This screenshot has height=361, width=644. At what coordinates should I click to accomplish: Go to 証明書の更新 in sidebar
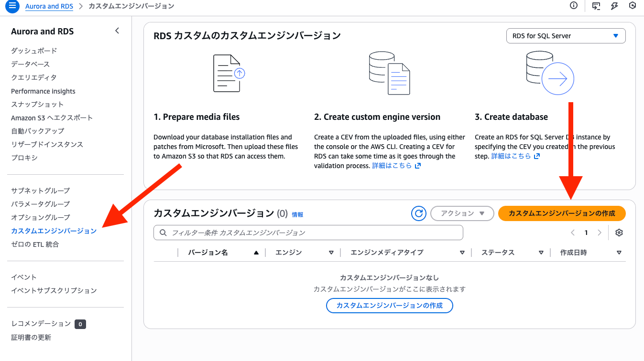pyautogui.click(x=31, y=338)
